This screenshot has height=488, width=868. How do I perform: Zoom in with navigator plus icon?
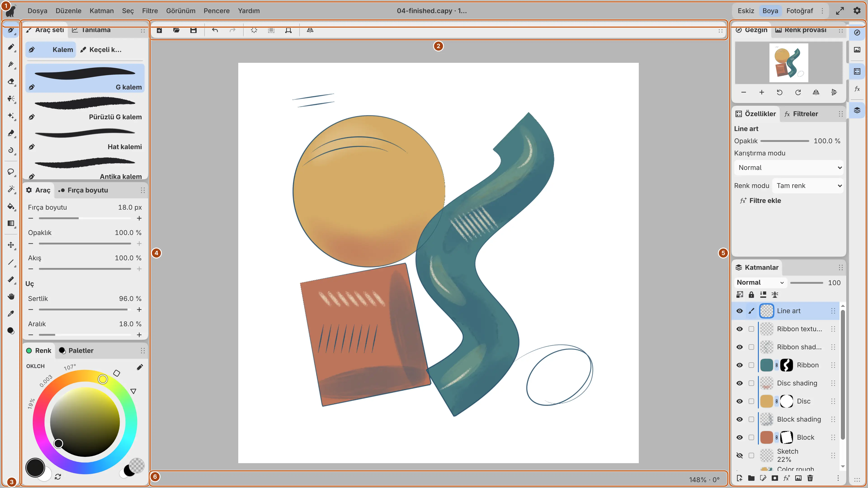762,92
